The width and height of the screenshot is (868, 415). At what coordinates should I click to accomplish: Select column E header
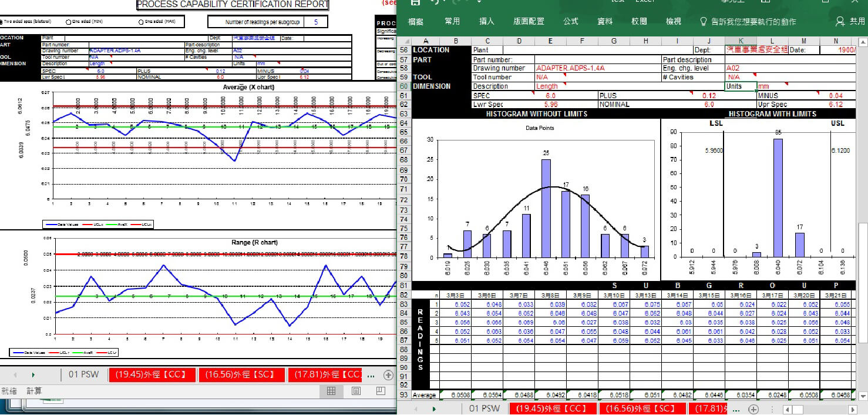[550, 41]
